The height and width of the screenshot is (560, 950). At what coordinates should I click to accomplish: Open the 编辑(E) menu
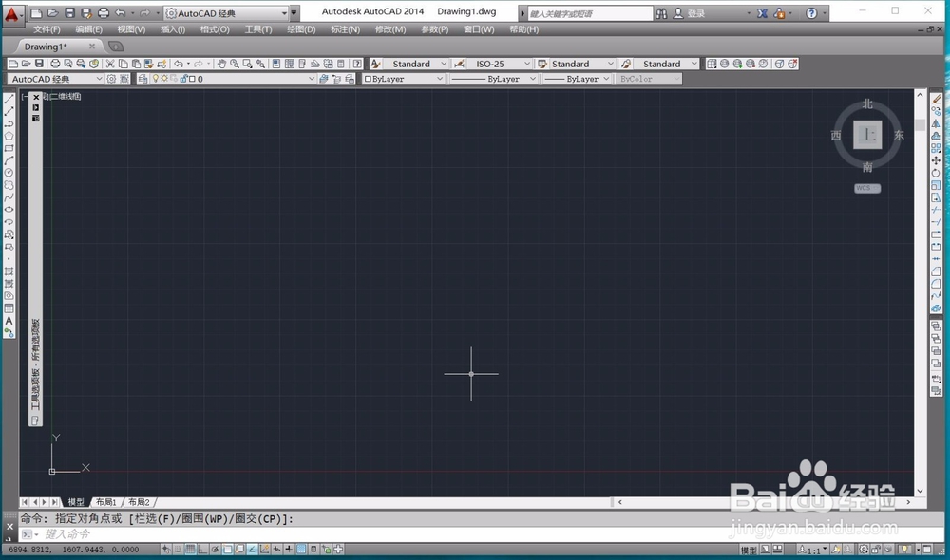click(x=88, y=29)
